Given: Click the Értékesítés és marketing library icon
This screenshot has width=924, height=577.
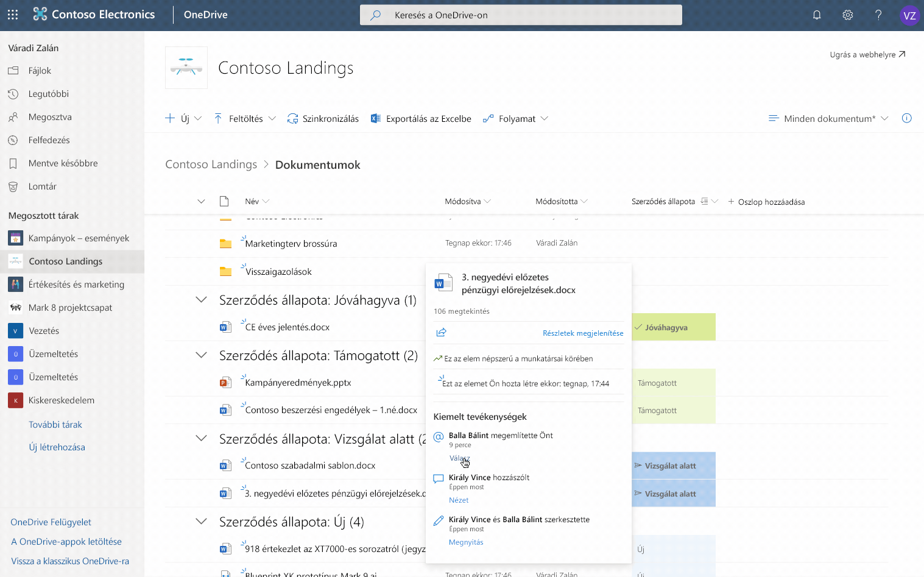Looking at the screenshot, I should pyautogui.click(x=16, y=285).
